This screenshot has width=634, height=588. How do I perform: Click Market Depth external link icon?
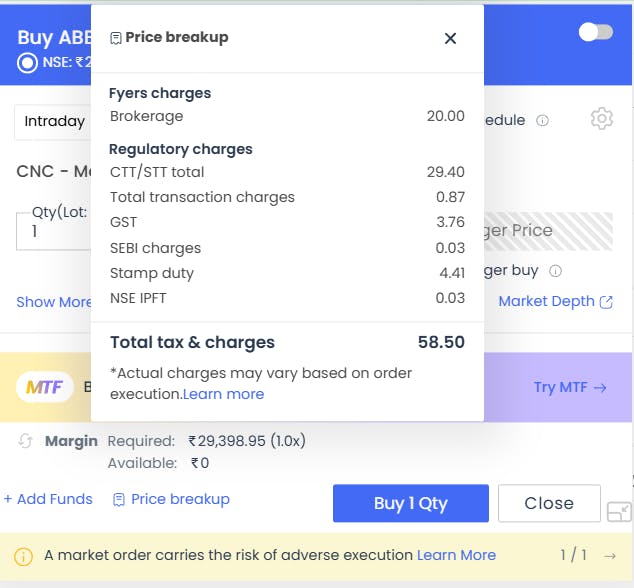pyautogui.click(x=606, y=302)
